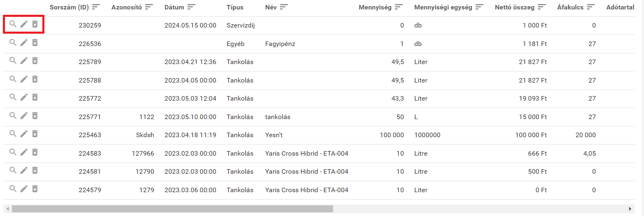Click the horizontal scrollbar's left arrow
644x216 pixels.
pos(8,209)
